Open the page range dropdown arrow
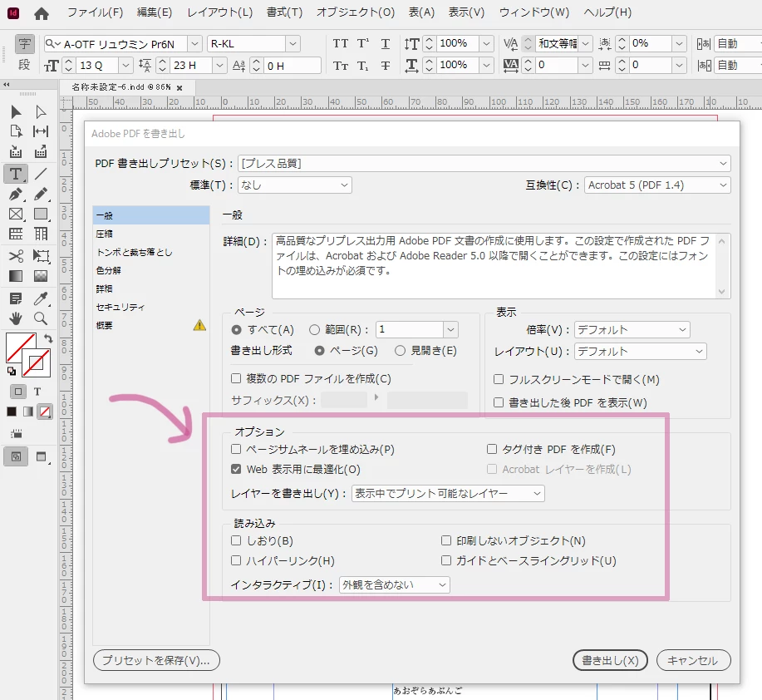The width and height of the screenshot is (762, 700). pos(450,329)
